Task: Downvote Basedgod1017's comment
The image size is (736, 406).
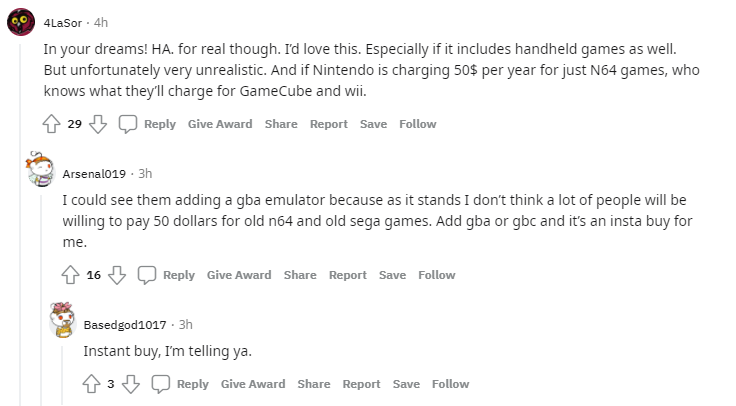Action: 131,384
